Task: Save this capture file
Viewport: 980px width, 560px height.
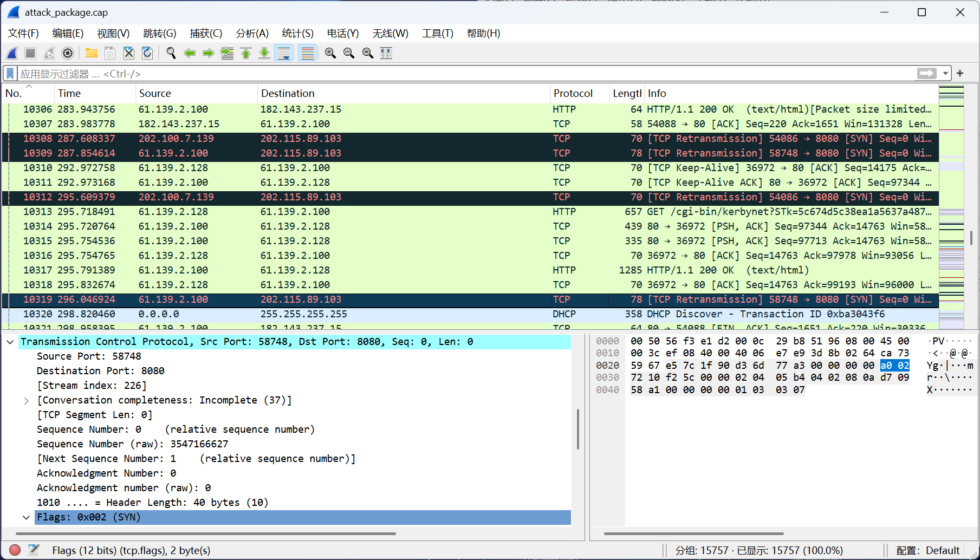Action: pyautogui.click(x=110, y=53)
